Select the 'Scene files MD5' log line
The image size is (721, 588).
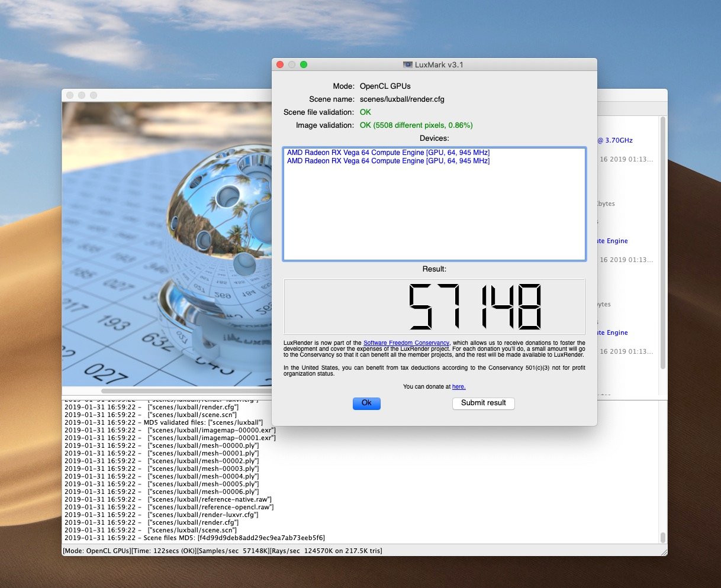click(x=195, y=538)
